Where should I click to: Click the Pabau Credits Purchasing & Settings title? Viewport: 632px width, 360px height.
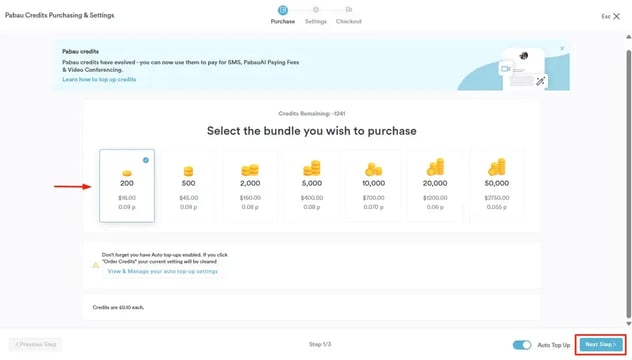click(60, 15)
